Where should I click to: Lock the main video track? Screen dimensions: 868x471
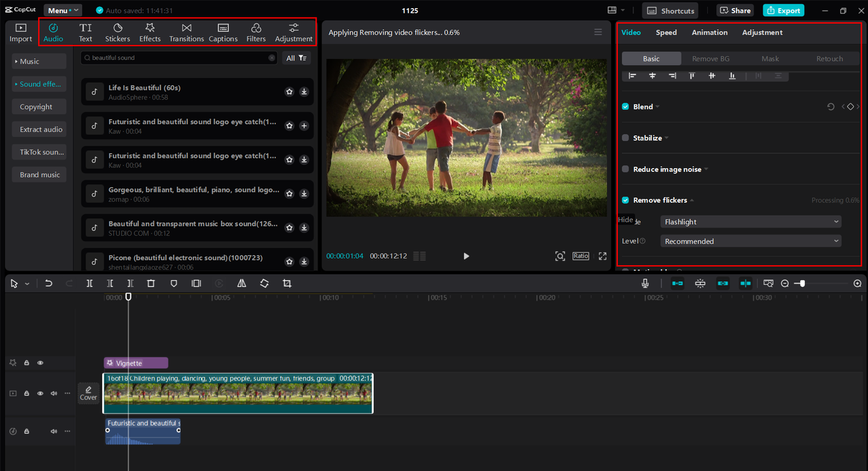[x=26, y=393]
